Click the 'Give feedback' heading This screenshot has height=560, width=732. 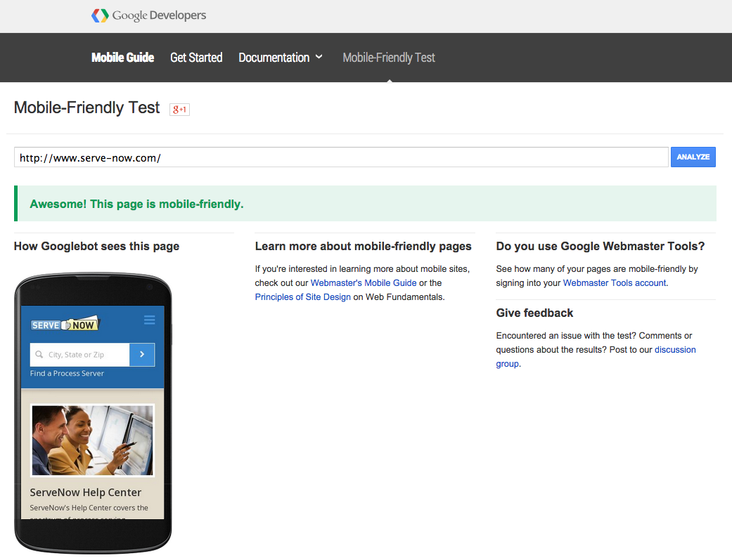point(534,313)
